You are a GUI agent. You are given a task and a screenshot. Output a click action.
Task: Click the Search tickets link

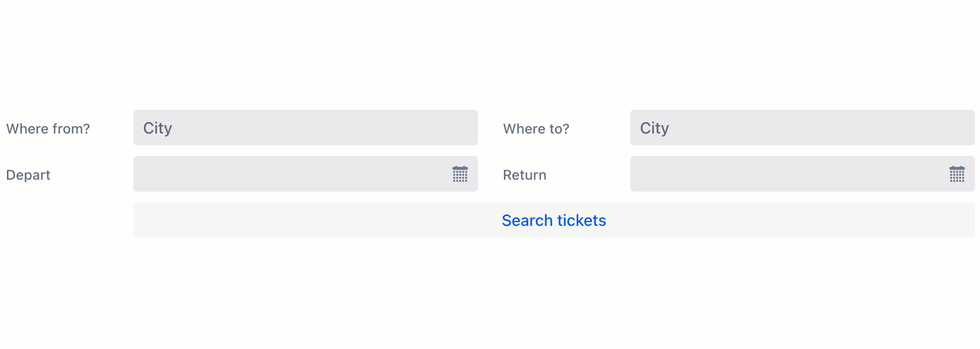click(x=554, y=220)
